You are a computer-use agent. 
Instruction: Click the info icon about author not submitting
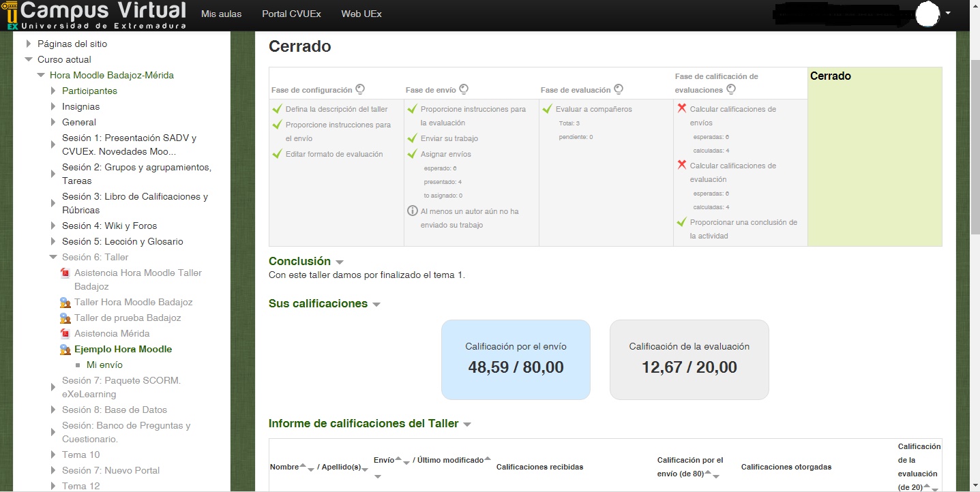coord(412,211)
